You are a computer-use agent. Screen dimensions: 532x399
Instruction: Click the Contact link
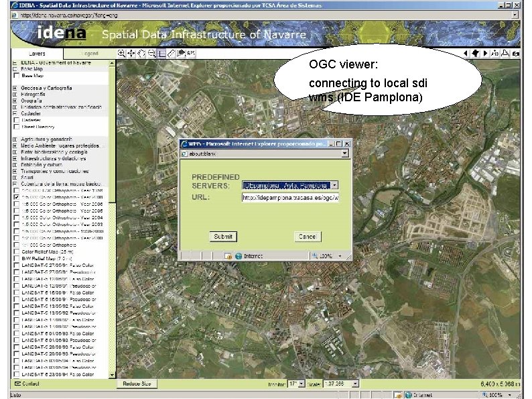[x=31, y=384]
